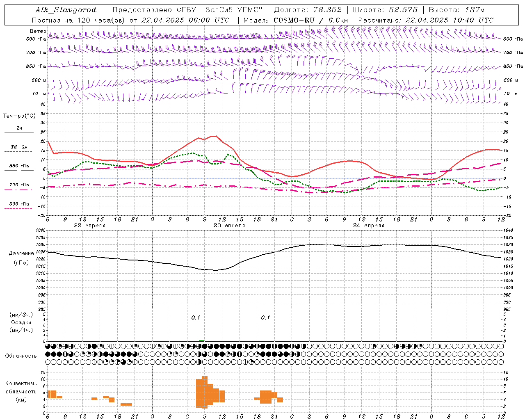This screenshot has height=420, width=525.
Task: Click the '0.1' precipitation value on 23 апреля morning
Action: point(196,318)
